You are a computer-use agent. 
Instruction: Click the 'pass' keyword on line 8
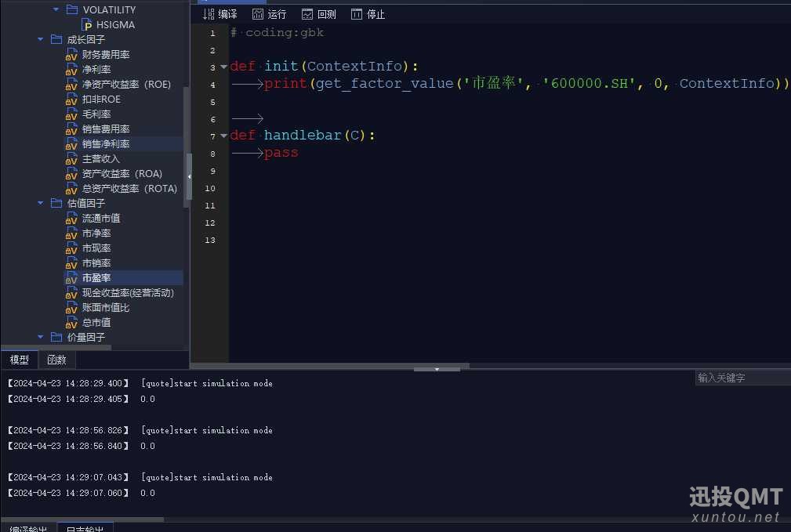(281, 153)
